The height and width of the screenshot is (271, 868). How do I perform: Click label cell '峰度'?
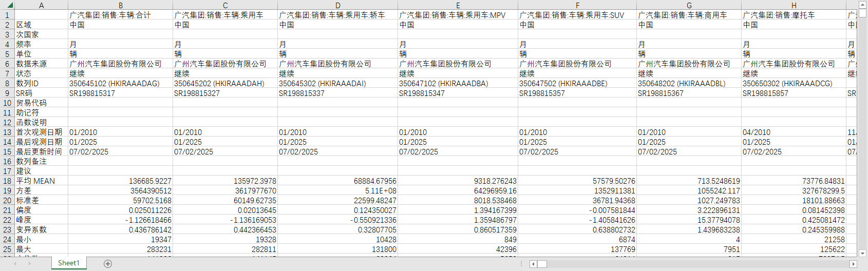(41, 220)
